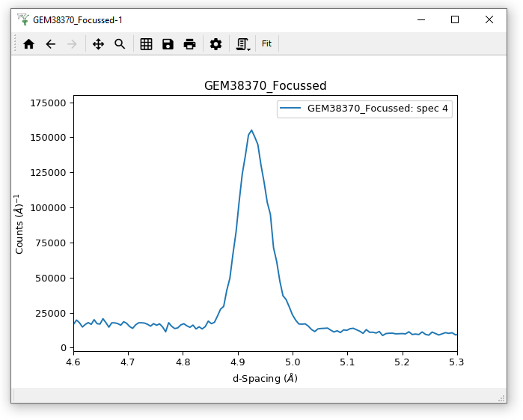Click the forward view arrow
Screen dimensions: 523x420
[x=72, y=44]
